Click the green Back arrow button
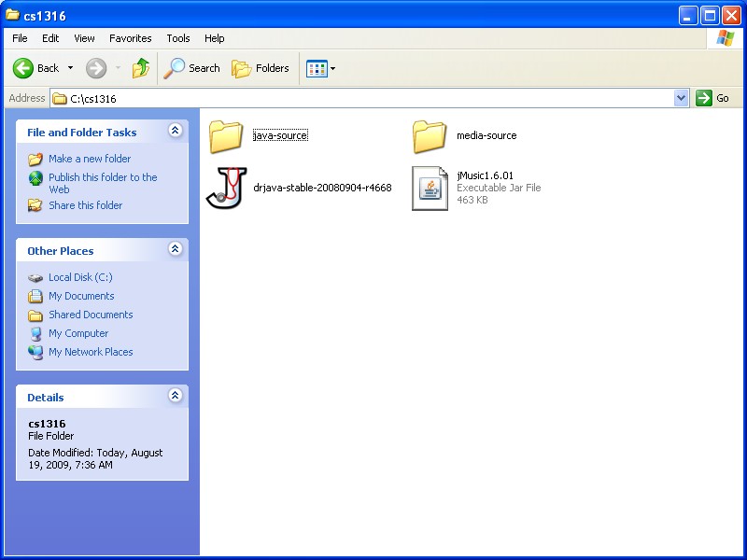747x560 pixels. (24, 68)
